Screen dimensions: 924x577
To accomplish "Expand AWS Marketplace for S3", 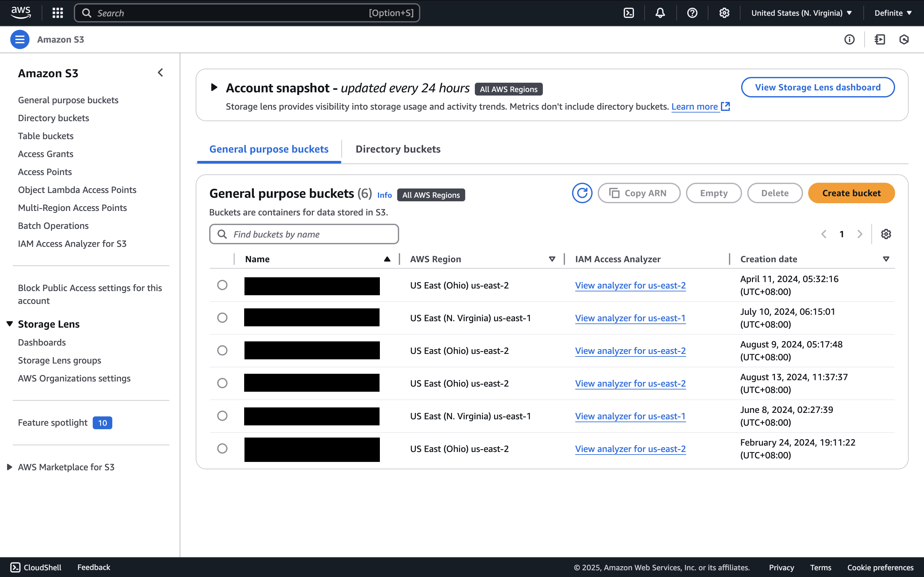I will (x=10, y=467).
